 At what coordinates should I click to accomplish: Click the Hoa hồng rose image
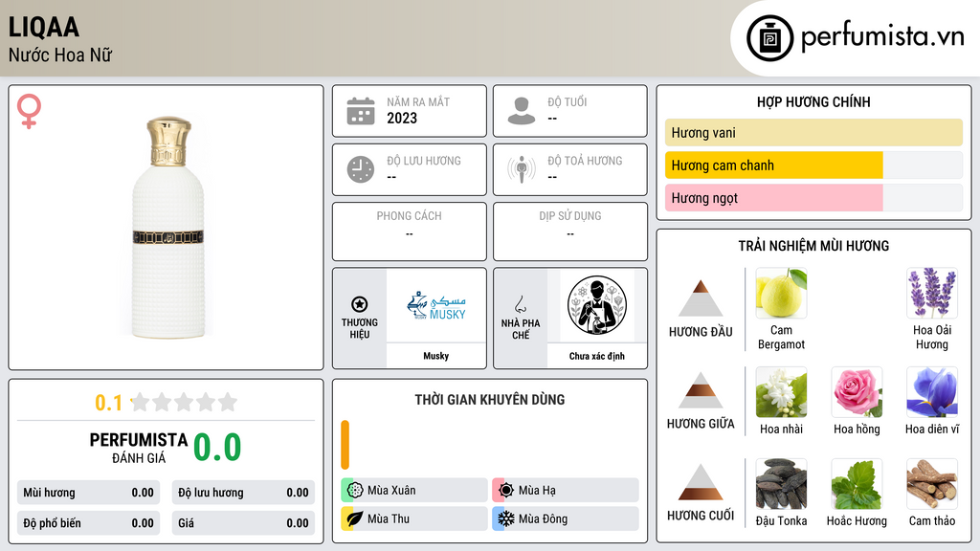point(857,392)
